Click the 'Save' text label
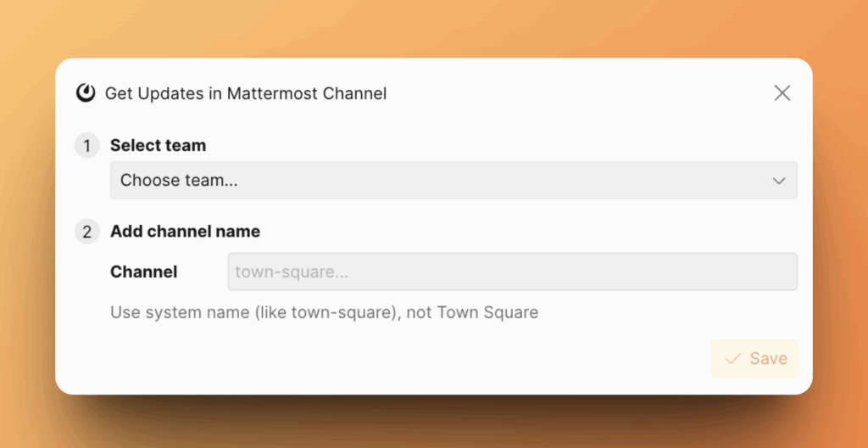This screenshot has width=868, height=448. [768, 359]
